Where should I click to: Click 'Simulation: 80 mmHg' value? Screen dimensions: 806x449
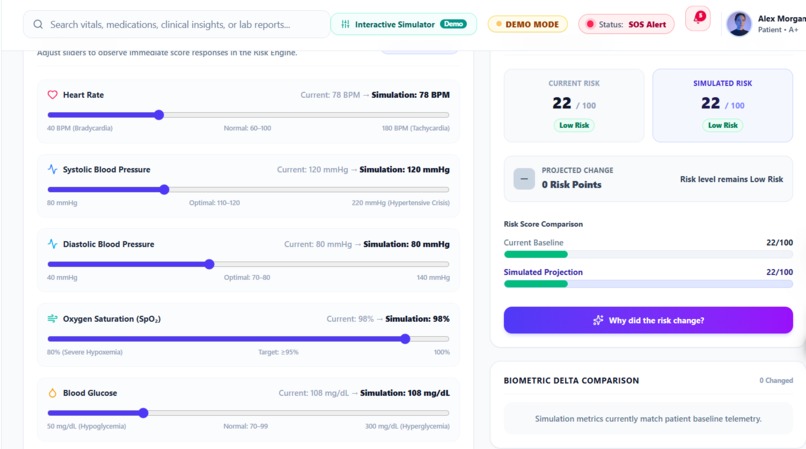406,244
